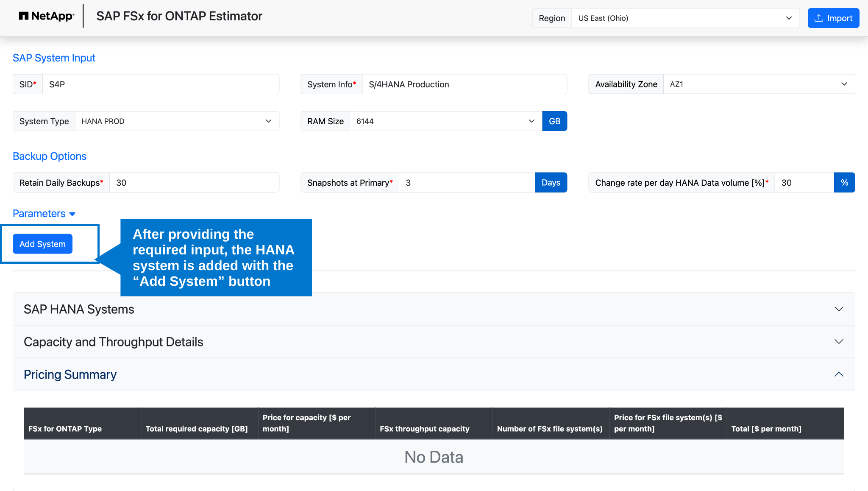868x491 pixels.
Task: Click the SID input field
Action: (161, 84)
